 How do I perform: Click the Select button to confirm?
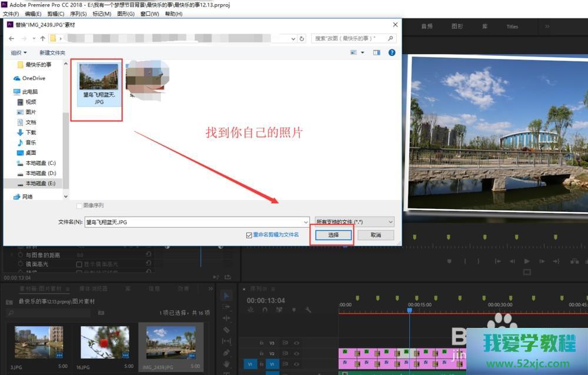333,235
